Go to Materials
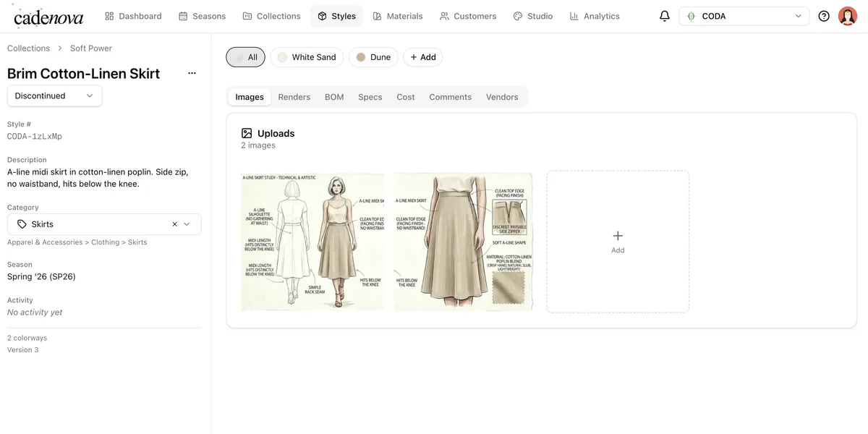The height and width of the screenshot is (434, 868). pos(398,16)
